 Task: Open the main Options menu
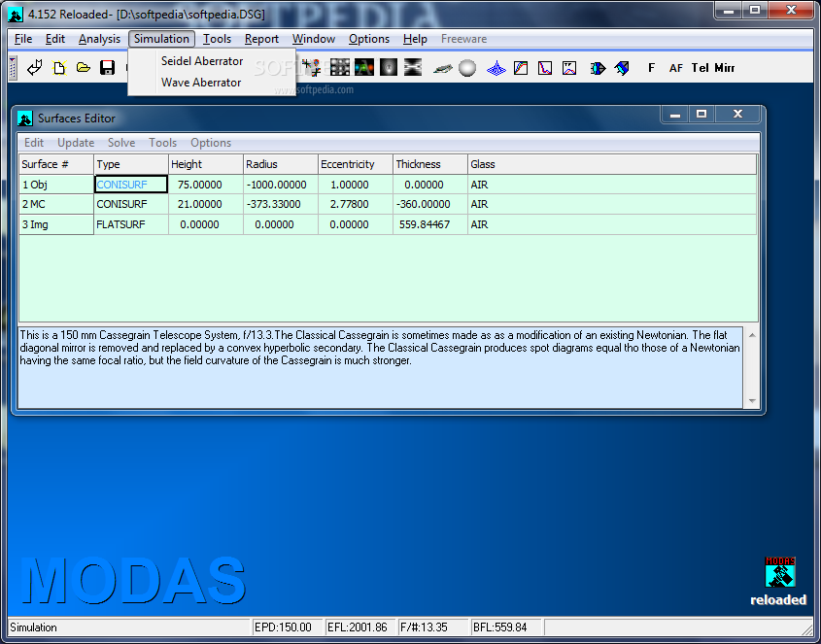point(369,39)
